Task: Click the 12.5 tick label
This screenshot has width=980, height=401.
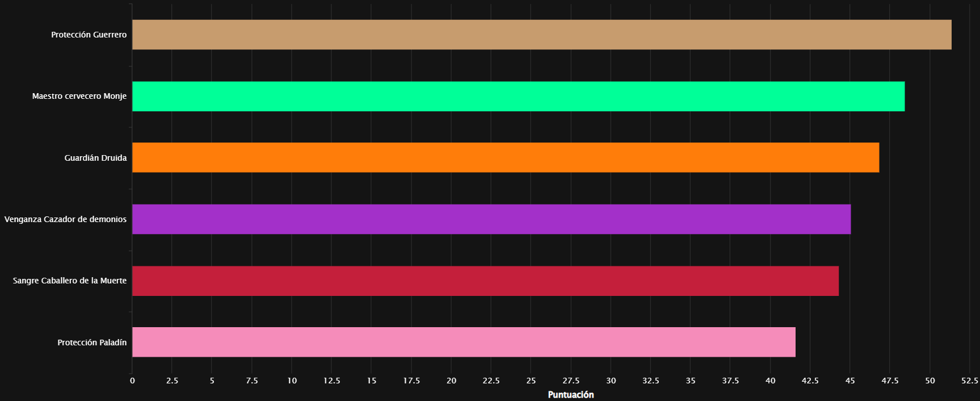Action: coord(332,381)
